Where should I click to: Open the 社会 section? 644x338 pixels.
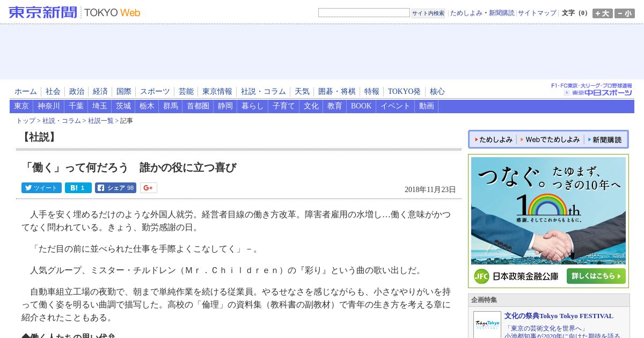pos(53,92)
